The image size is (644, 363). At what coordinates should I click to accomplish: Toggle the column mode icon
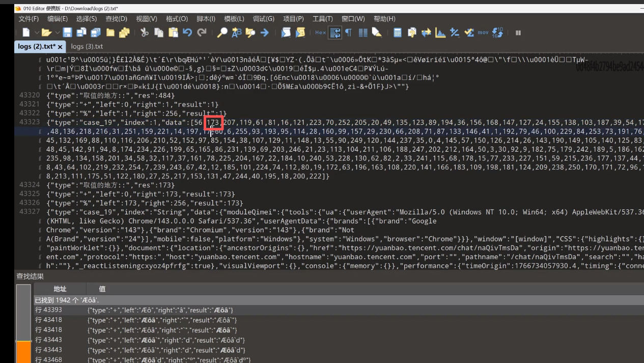[363, 33]
